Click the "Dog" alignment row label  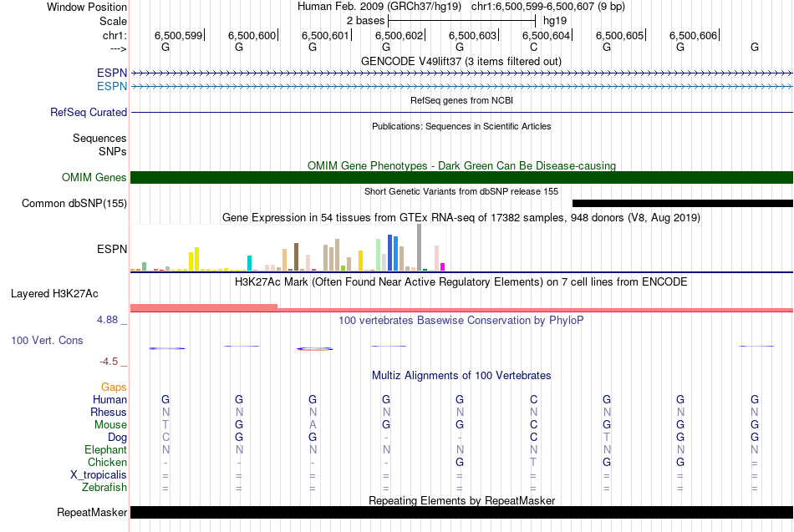click(x=117, y=438)
